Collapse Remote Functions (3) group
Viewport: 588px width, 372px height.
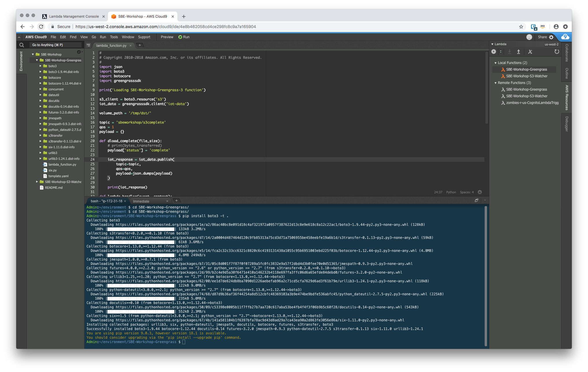coord(495,83)
